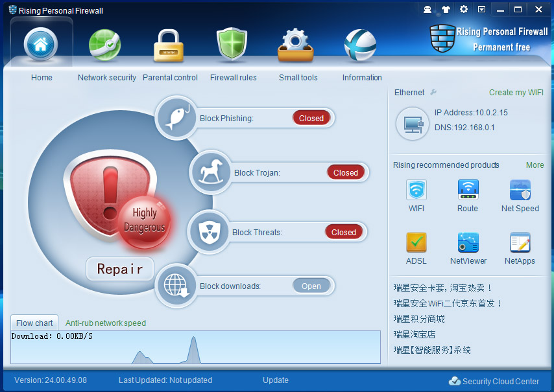Click More recommended products link
This screenshot has width=554, height=392.
[x=535, y=165]
